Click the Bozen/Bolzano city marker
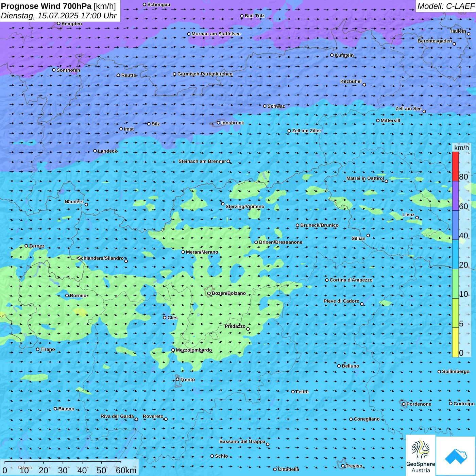The image size is (476, 476). tap(209, 293)
